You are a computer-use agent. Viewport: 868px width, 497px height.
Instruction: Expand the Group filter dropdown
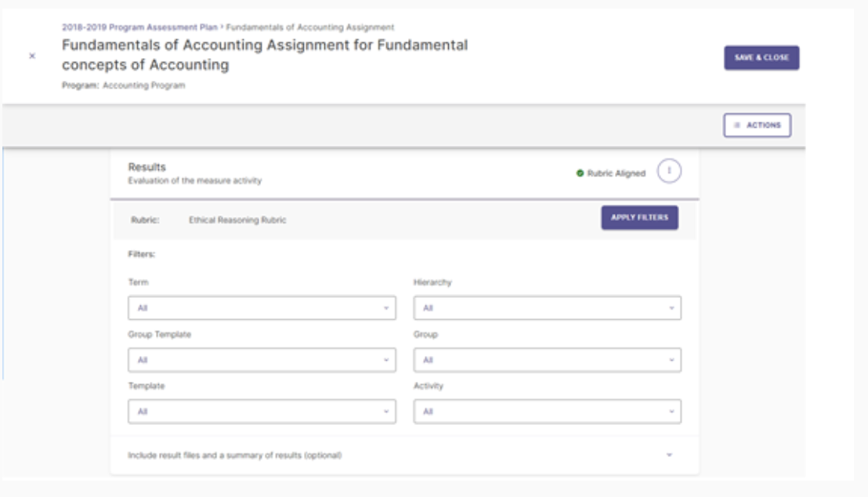[547, 360]
